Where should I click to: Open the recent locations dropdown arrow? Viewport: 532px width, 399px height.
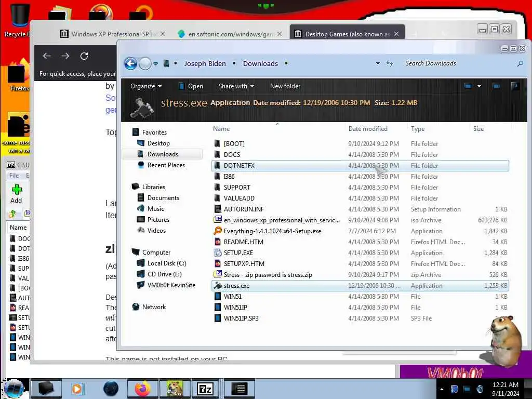pos(155,63)
